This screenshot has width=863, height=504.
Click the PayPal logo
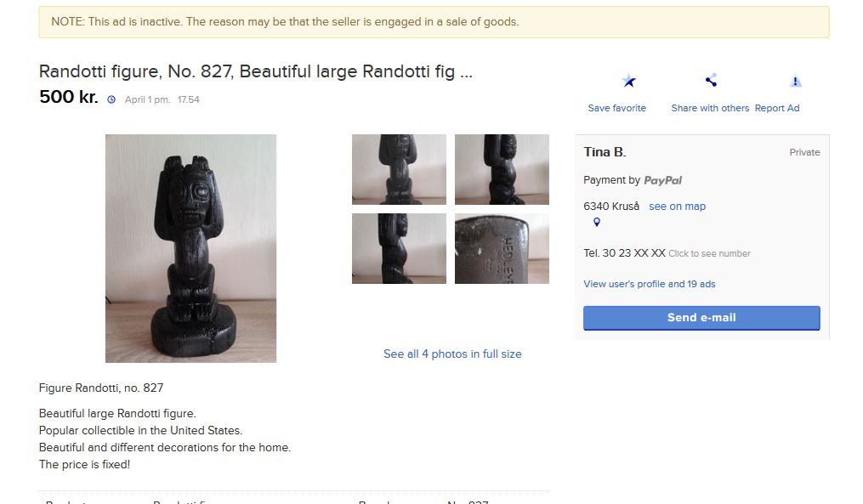pyautogui.click(x=663, y=180)
